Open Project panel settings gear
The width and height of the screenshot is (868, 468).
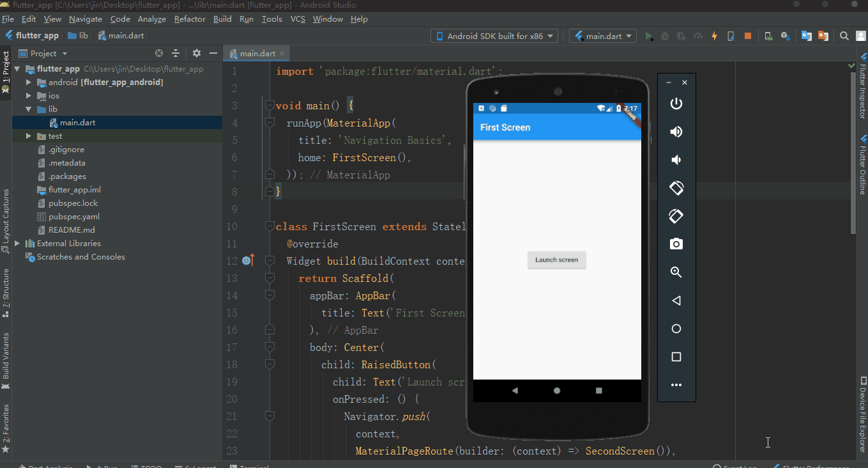point(197,54)
